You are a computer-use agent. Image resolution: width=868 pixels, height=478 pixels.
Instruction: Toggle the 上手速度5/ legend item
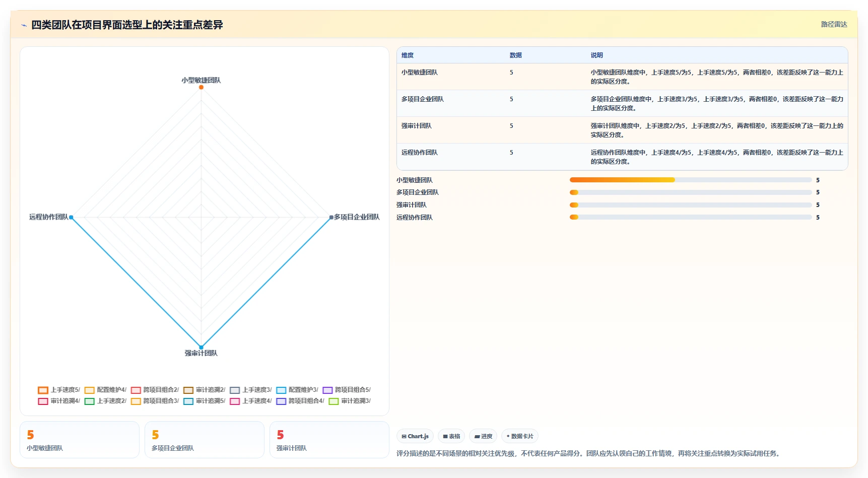59,390
